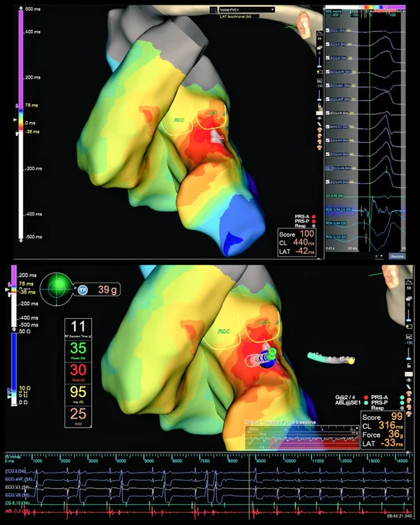This screenshot has height=525, width=420.
Task: Click the contact force graph overlay
Action: coord(302,437)
